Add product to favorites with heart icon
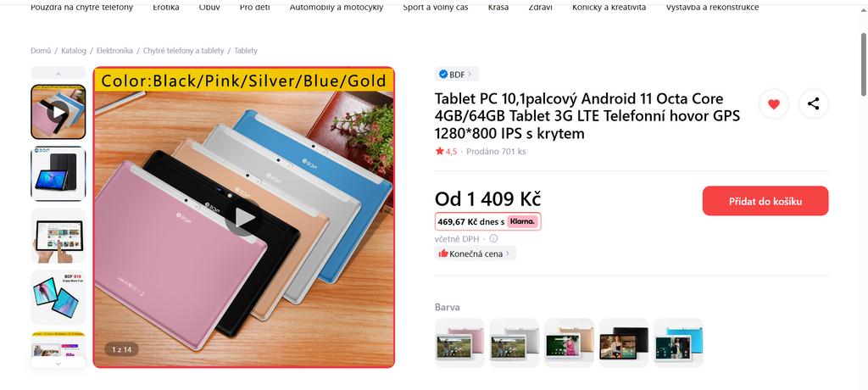Screen dimensions: 868x390 click(773, 103)
